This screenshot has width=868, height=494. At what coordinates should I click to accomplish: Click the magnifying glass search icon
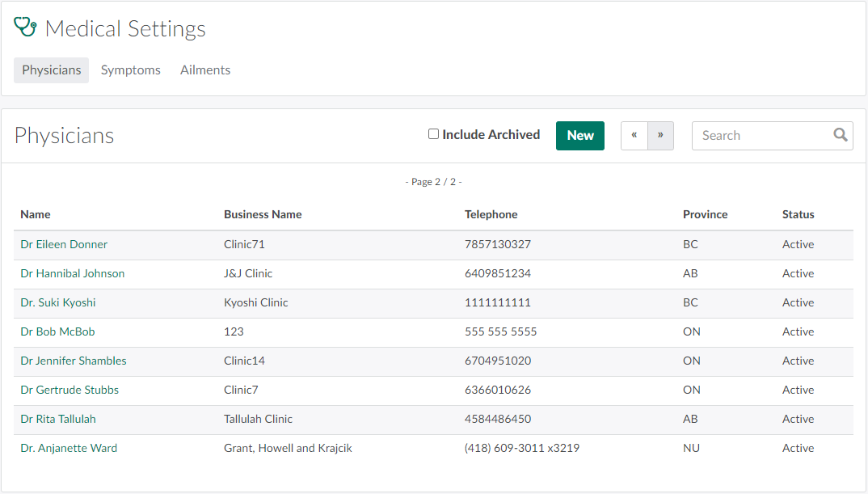pos(841,135)
